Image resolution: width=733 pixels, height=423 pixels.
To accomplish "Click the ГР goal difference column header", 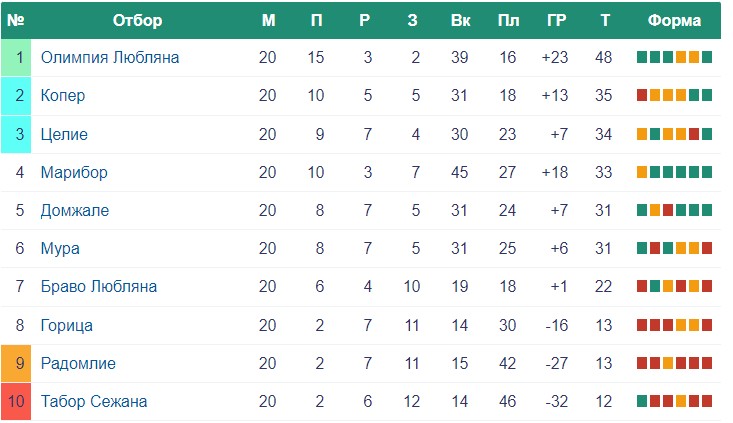I will pyautogui.click(x=556, y=21).
